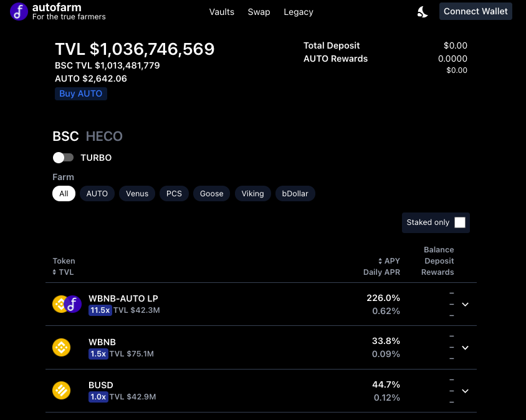Filter farms by Viking
The height and width of the screenshot is (420, 526).
point(252,194)
